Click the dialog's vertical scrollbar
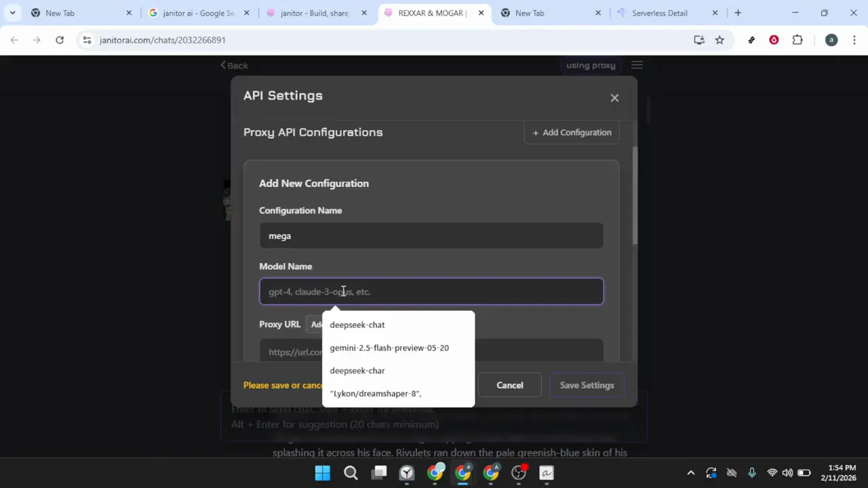This screenshot has width=868, height=488. pos(635,197)
